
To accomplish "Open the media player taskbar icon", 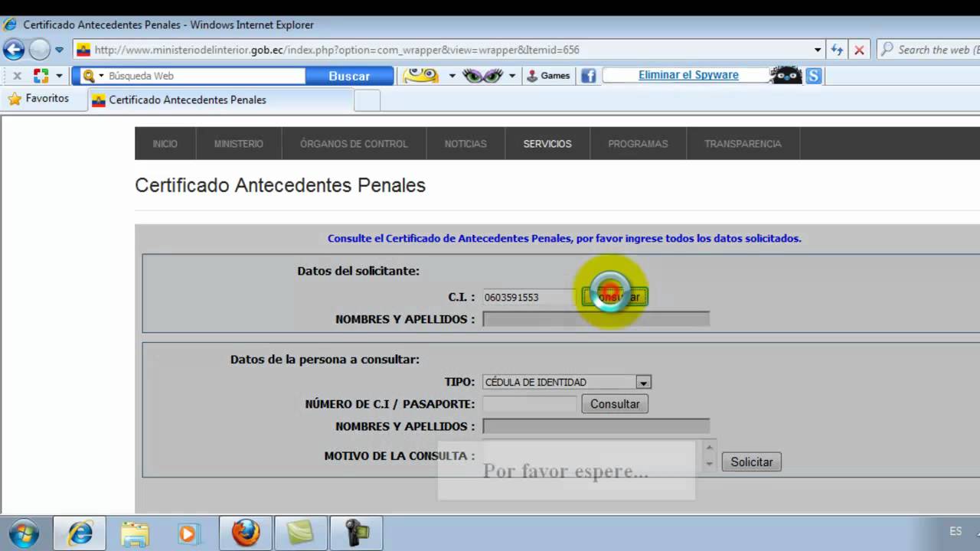I will pyautogui.click(x=188, y=533).
